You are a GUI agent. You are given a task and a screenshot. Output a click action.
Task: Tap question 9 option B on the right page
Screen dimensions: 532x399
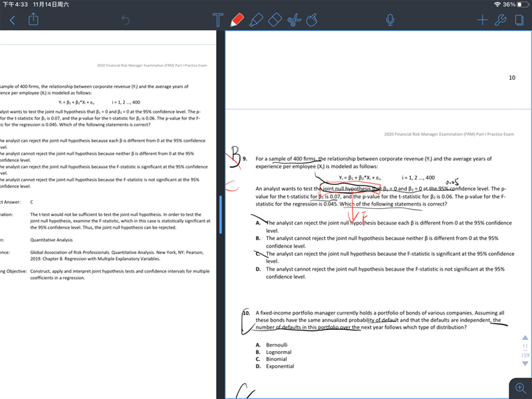pyautogui.click(x=377, y=242)
